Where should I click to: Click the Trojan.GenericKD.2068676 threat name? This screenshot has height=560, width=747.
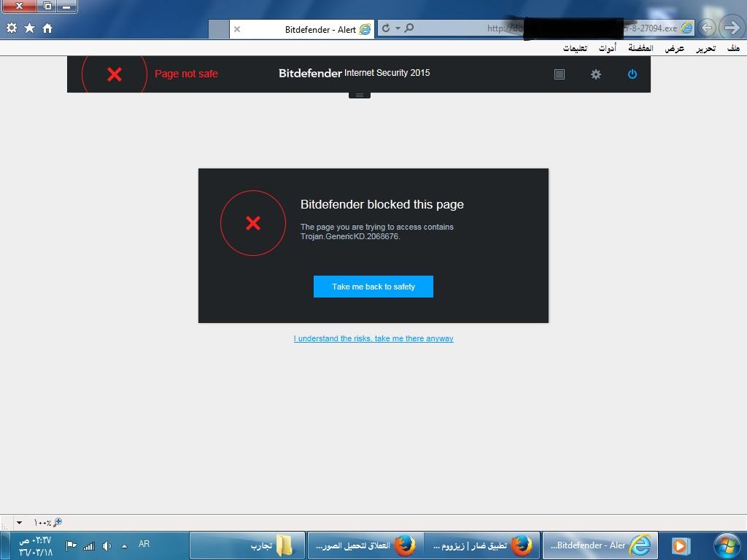[x=350, y=236]
